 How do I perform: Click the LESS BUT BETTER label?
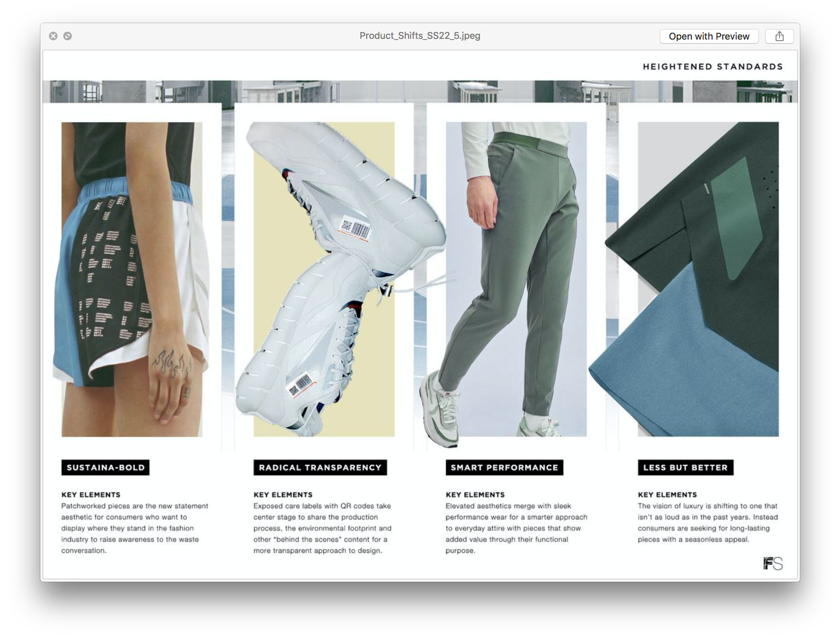[686, 468]
